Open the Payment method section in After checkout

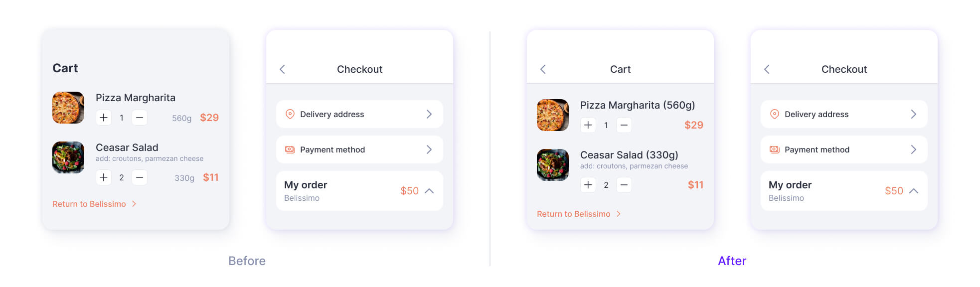tap(843, 149)
